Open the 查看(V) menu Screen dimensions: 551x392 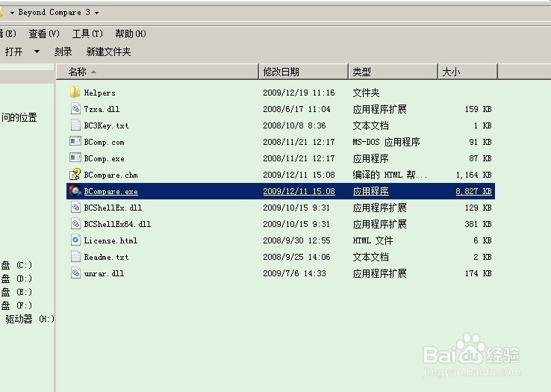click(x=44, y=34)
